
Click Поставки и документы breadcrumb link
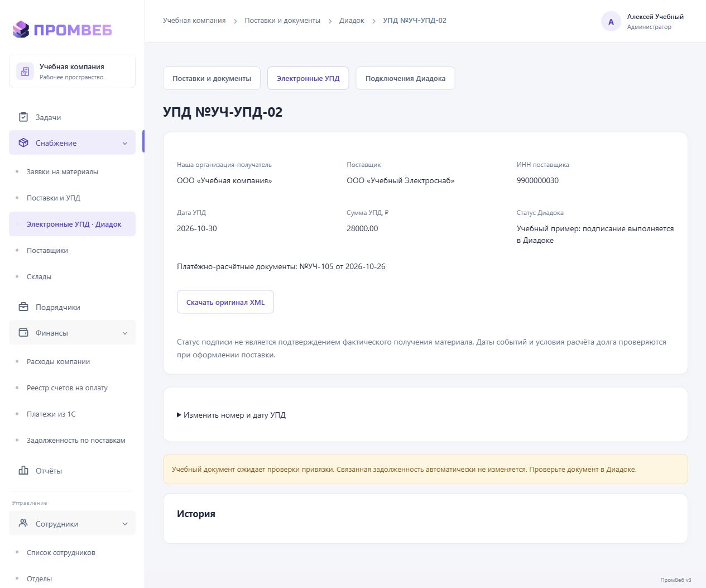(282, 21)
